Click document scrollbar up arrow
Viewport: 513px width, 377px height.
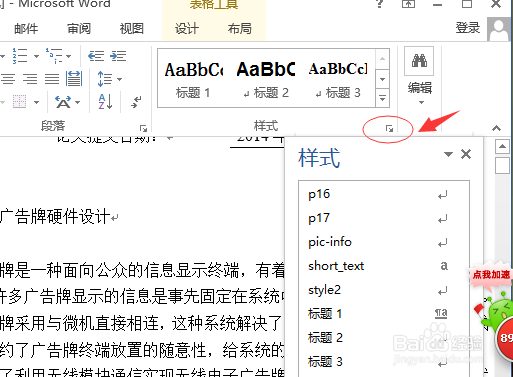[x=502, y=146]
